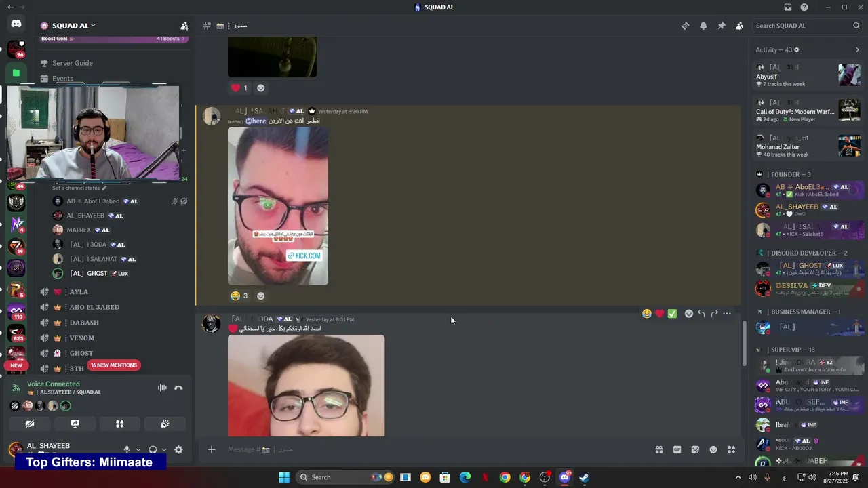This screenshot has width=868, height=488.
Task: Open the Inbox icon in title bar
Action: click(x=788, y=7)
